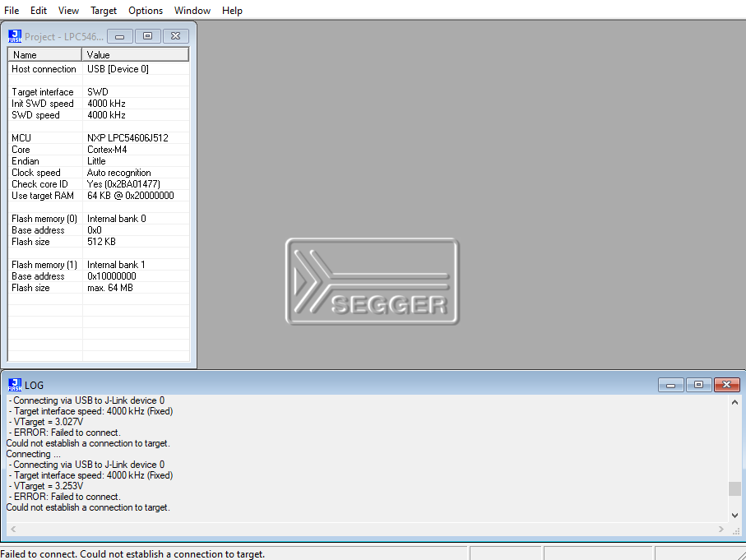Maximize the LOG window

pyautogui.click(x=698, y=385)
